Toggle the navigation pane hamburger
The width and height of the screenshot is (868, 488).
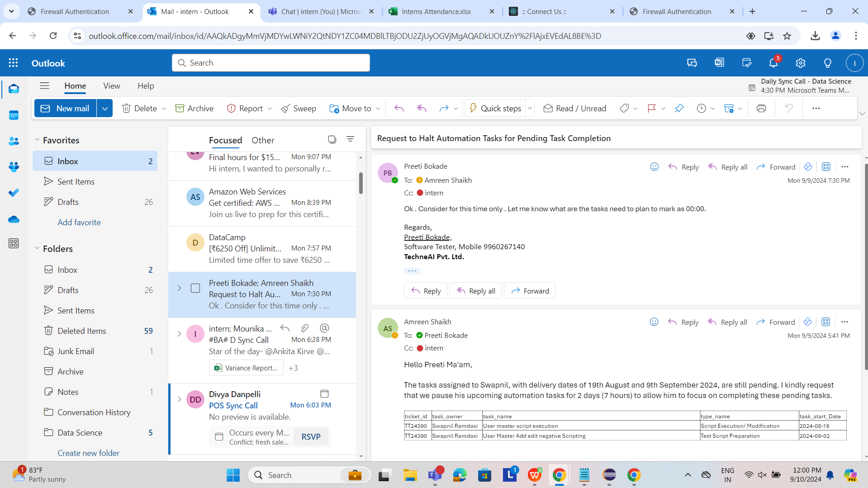[44, 86]
